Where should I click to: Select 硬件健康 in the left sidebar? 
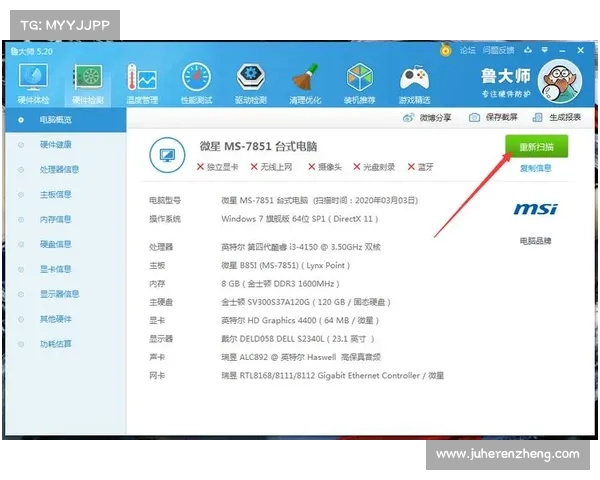point(56,145)
